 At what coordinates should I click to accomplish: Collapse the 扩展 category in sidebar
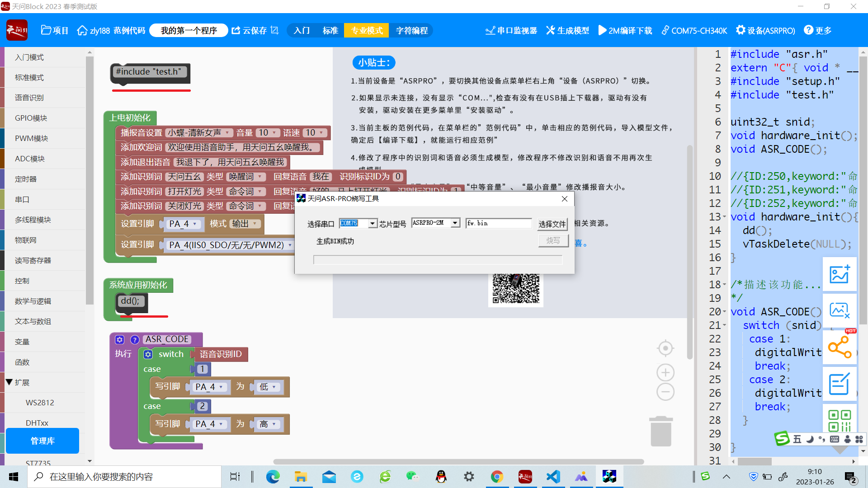[9, 382]
